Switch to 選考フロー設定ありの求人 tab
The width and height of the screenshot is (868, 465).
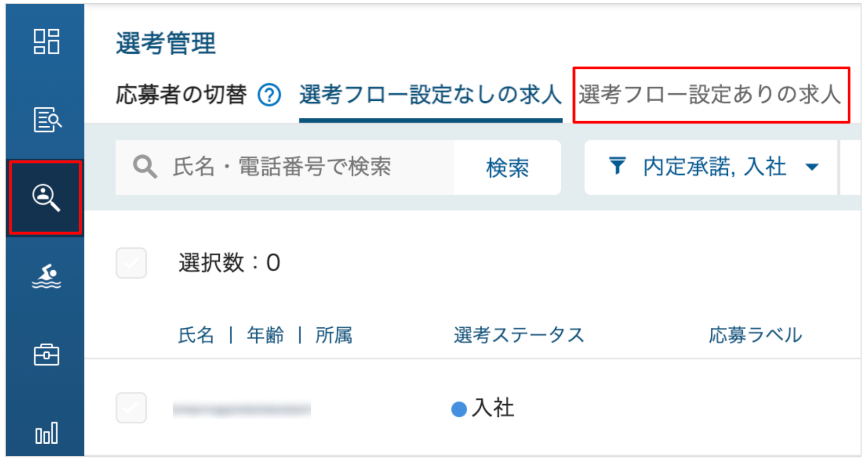(x=710, y=95)
